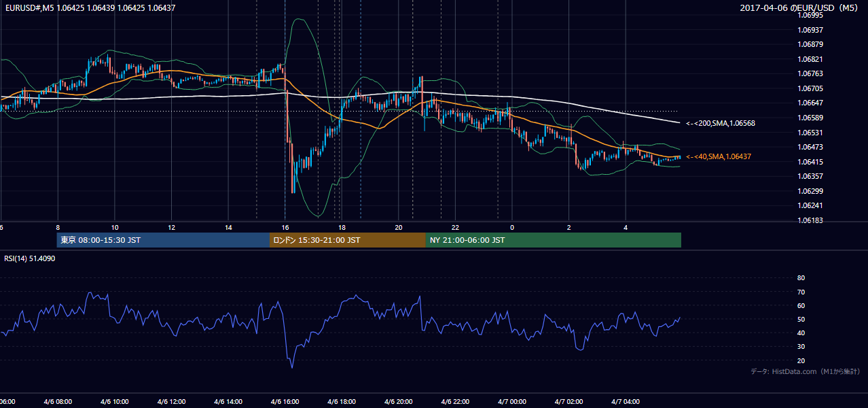Click the 4/7 04:00 time axis label
Viewport: 868px width, 408px height.
(x=626, y=402)
